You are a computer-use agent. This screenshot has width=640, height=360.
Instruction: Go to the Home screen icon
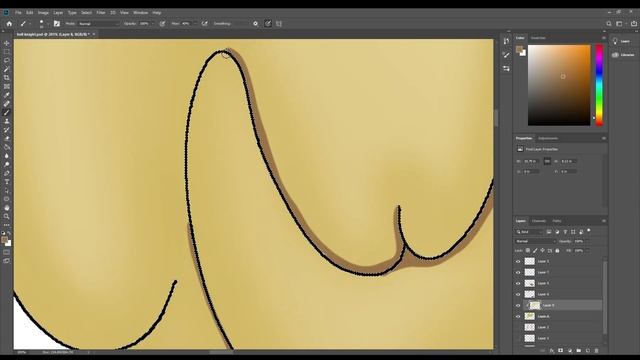[x=9, y=24]
